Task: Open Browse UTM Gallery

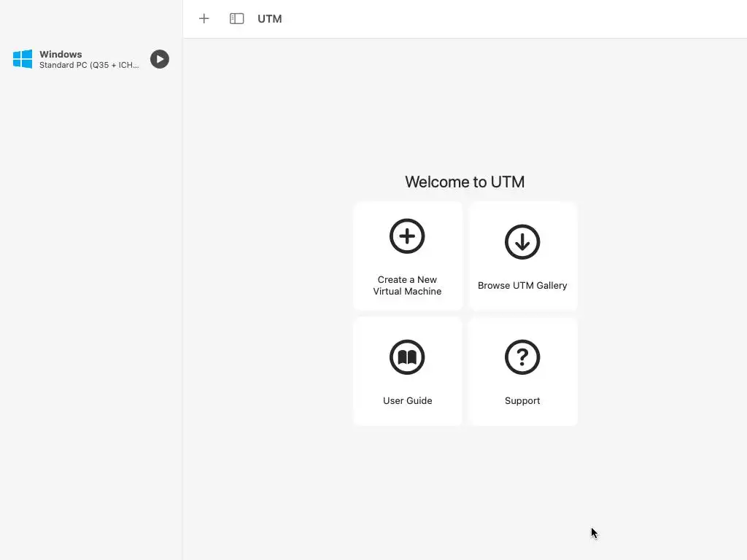Action: [522, 256]
